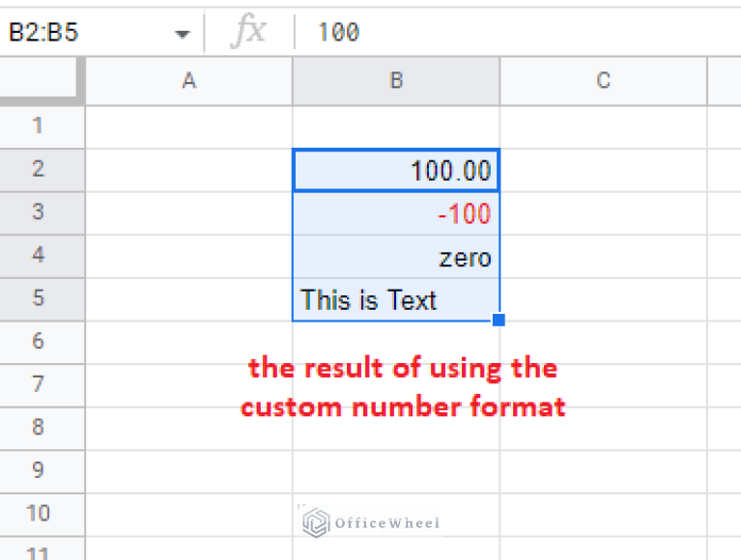Select row 5 header
The width and height of the screenshot is (741, 560).
pos(39,298)
